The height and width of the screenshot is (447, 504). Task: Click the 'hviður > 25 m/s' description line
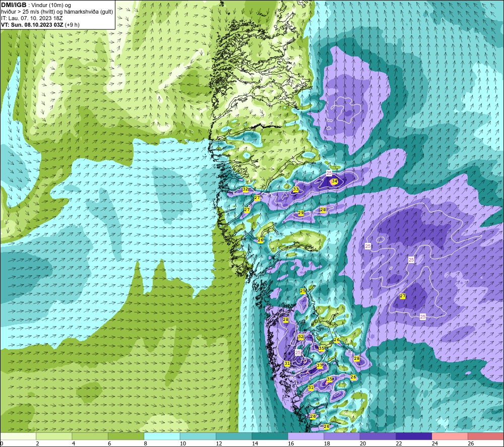tap(57, 12)
